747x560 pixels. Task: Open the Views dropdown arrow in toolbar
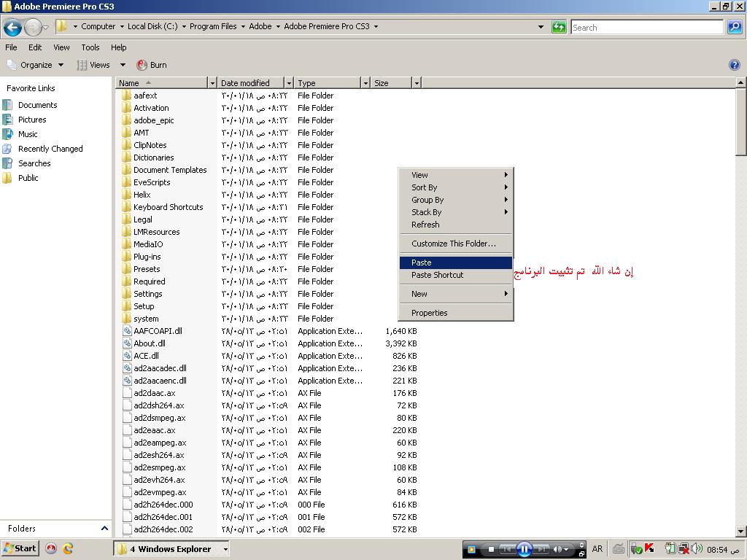pyautogui.click(x=123, y=65)
